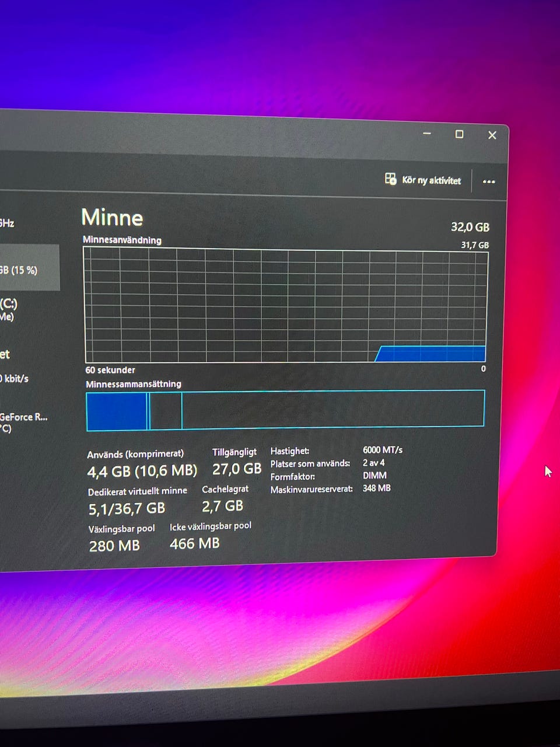Viewport: 560px width, 747px height.
Task: Click the '2,7 GB' cached value
Action: [222, 506]
